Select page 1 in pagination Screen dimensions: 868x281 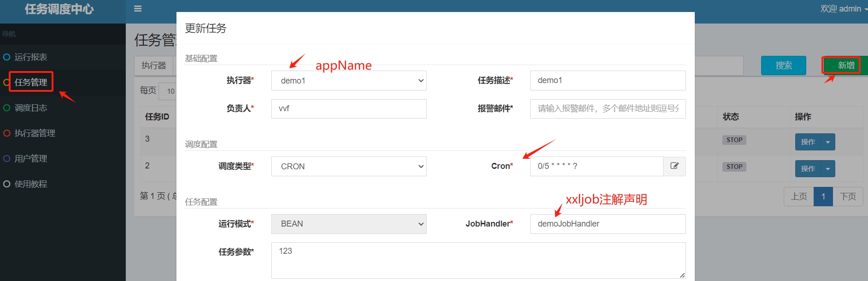[823, 197]
